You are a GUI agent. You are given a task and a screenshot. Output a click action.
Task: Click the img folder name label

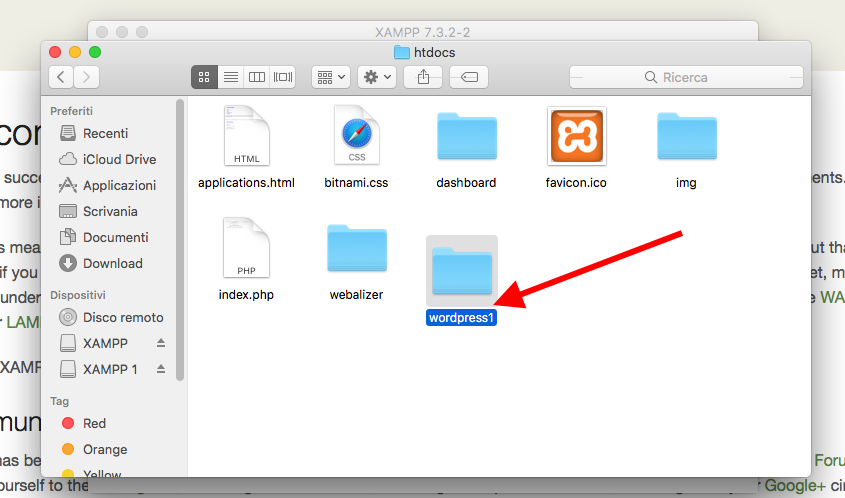pos(686,183)
